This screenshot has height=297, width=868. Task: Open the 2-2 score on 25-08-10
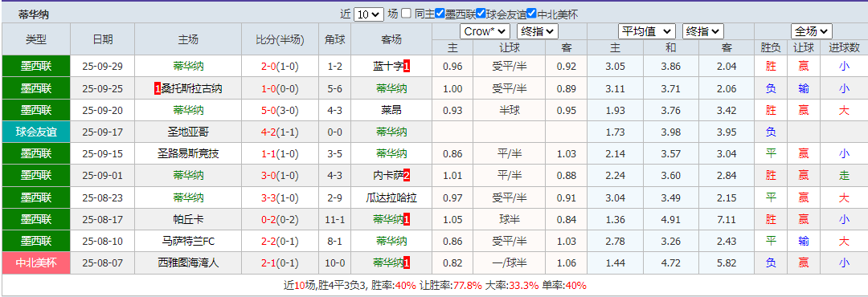269,241
